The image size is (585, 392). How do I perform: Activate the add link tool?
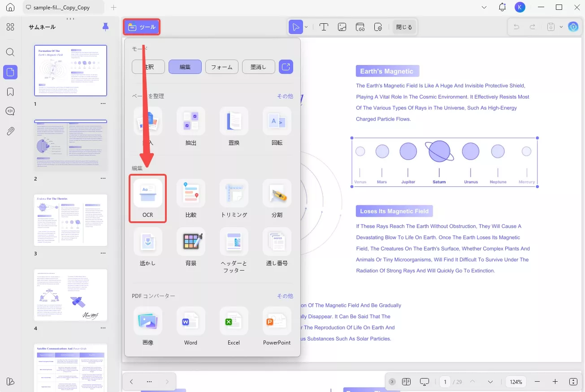pyautogui.click(x=360, y=27)
